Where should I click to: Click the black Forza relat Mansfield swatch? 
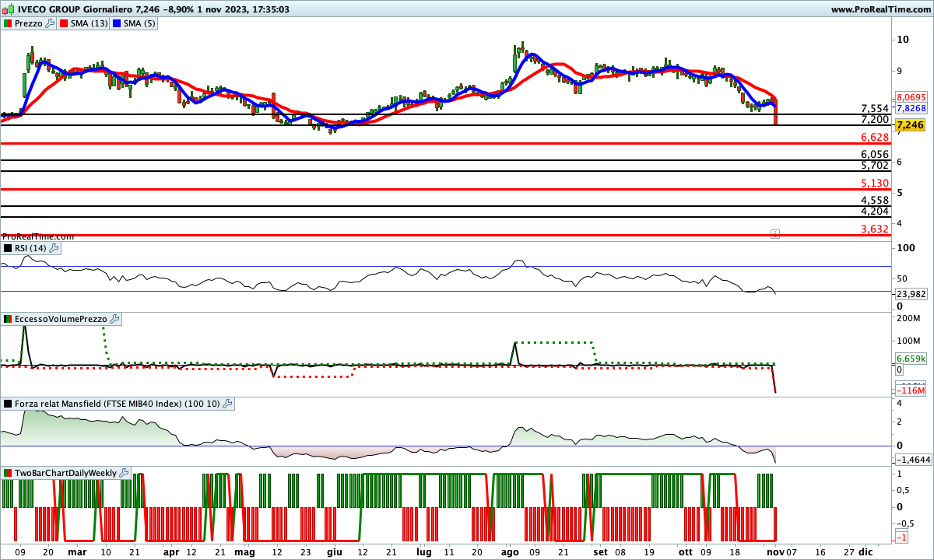pyautogui.click(x=7, y=404)
